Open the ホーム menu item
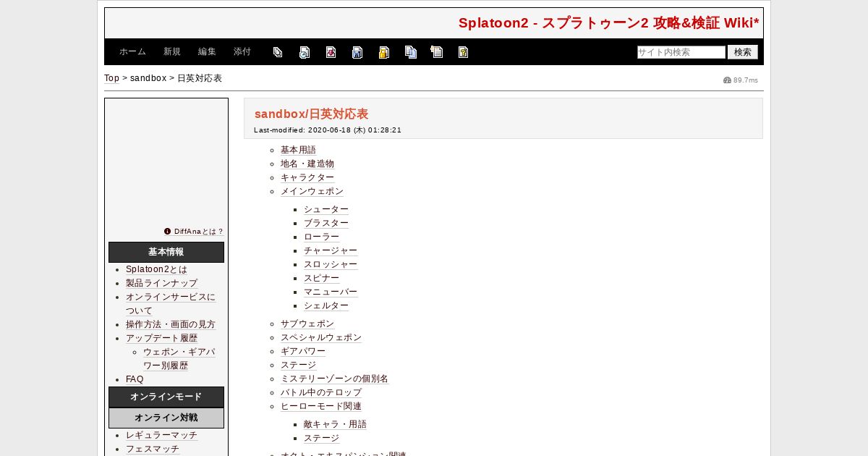The image size is (868, 456). (132, 52)
